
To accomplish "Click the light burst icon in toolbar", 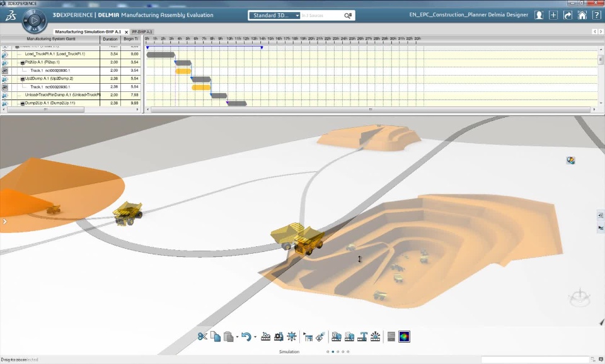I will coord(375,337).
